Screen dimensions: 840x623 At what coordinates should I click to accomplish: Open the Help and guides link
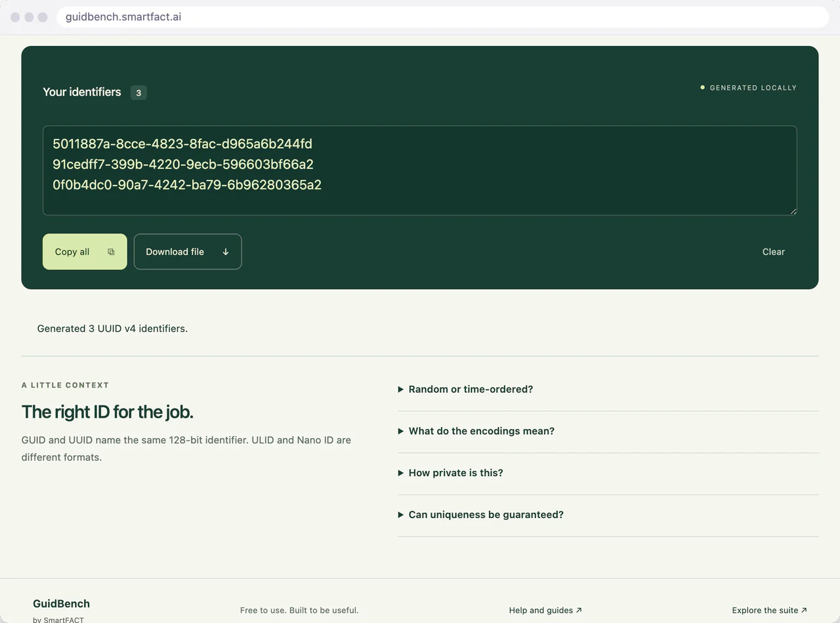tap(545, 611)
